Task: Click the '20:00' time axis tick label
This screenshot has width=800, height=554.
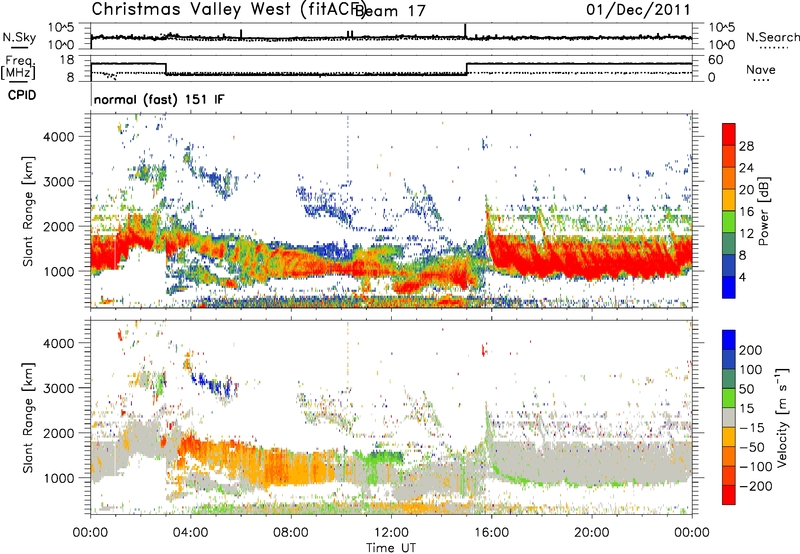Action: tap(592, 533)
